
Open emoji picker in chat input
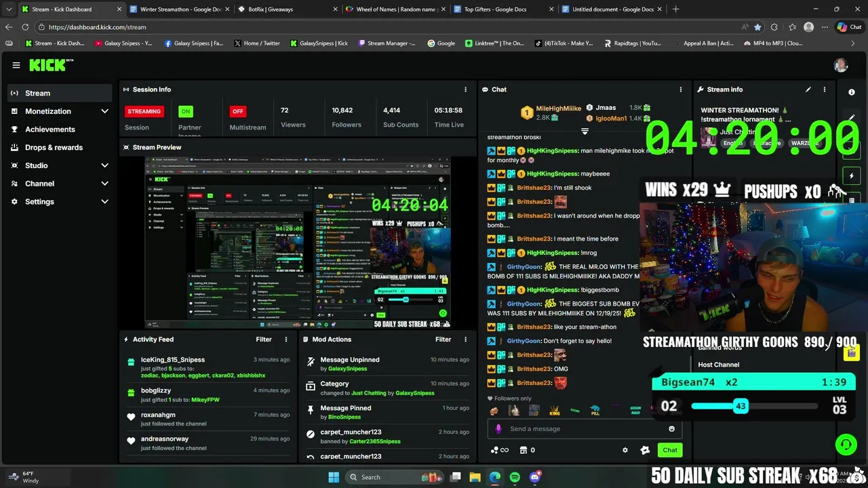pyautogui.click(x=672, y=428)
